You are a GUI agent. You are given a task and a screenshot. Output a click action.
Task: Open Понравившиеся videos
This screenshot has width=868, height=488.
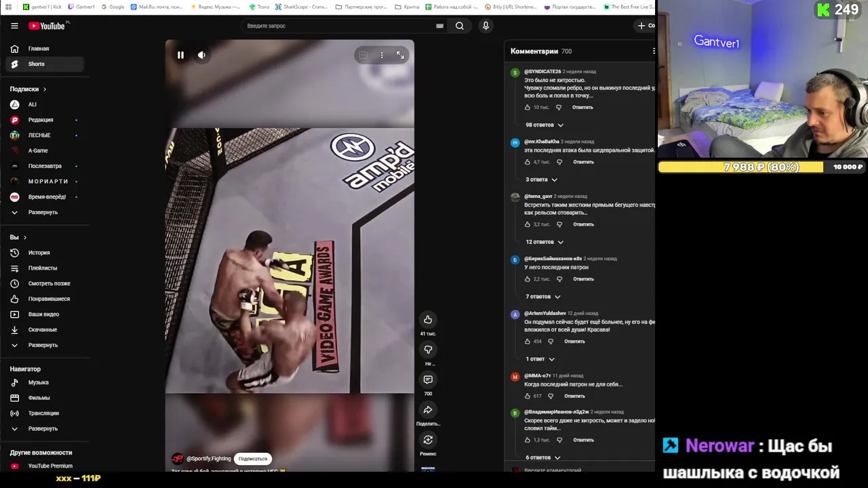tap(45, 299)
